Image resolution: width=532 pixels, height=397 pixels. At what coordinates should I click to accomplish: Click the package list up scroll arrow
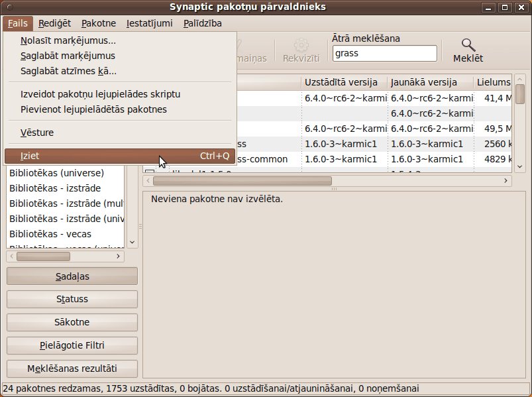pos(520,80)
